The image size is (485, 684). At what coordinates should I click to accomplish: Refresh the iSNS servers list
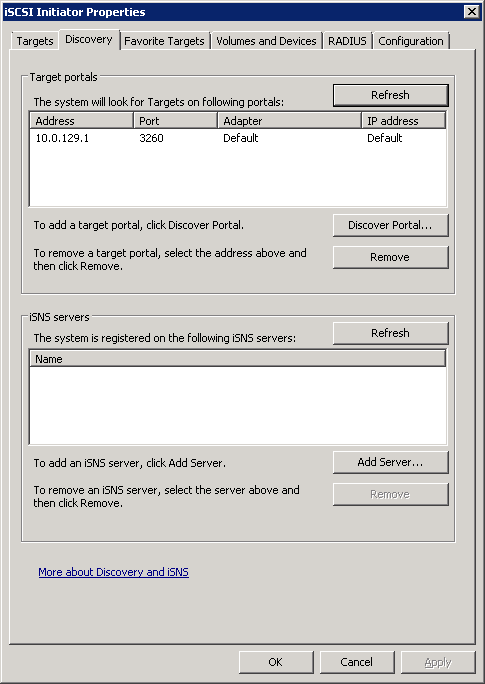tap(390, 333)
